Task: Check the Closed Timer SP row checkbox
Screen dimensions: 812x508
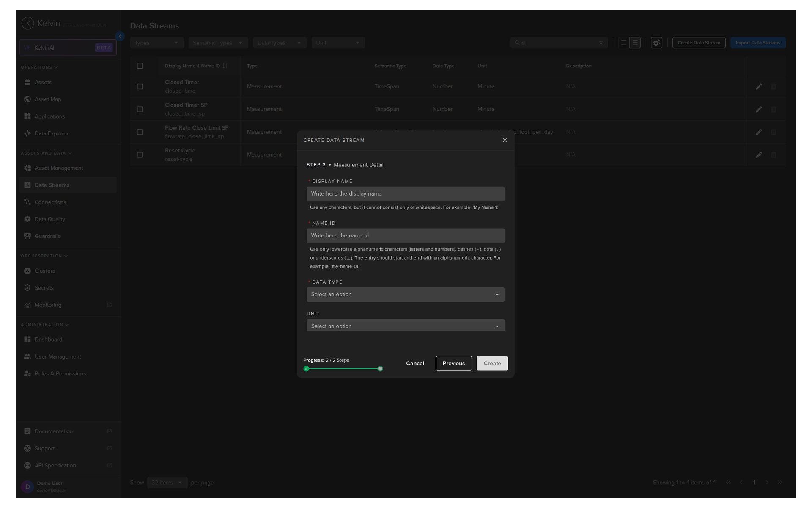Action: 140,109
